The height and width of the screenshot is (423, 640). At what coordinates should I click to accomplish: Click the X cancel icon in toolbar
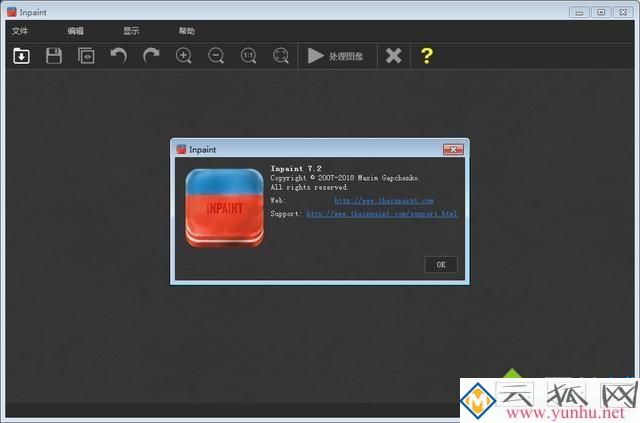pos(394,56)
